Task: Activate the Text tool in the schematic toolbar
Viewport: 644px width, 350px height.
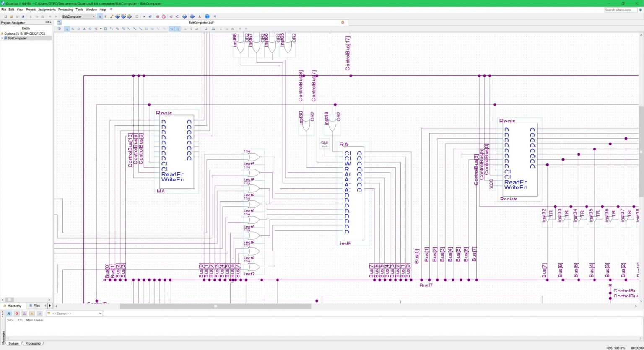Action: coord(84,29)
